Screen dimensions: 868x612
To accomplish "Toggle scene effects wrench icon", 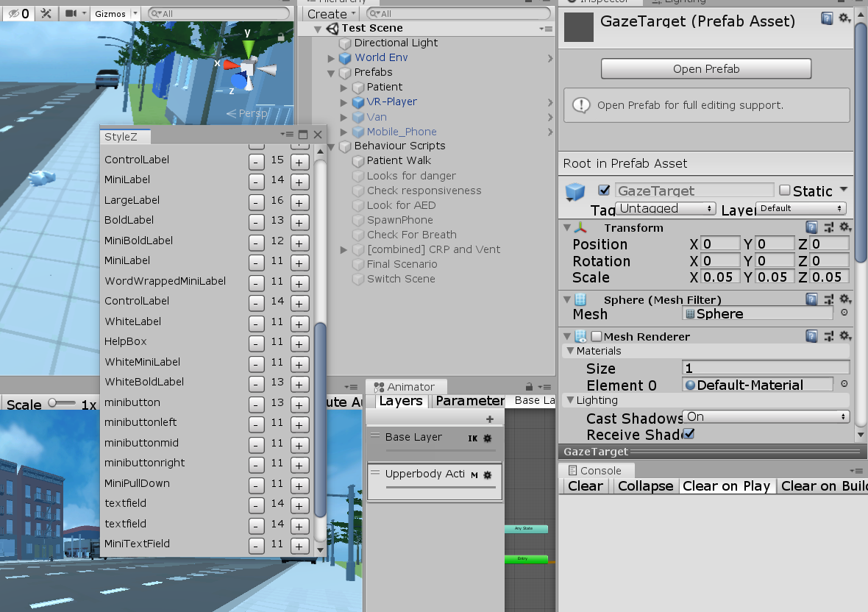I will point(46,13).
